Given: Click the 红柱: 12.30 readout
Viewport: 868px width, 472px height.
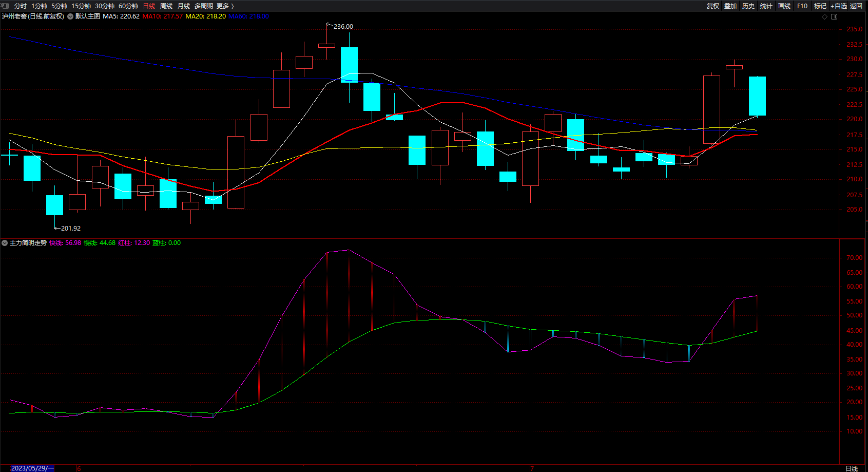Looking at the screenshot, I should [134, 243].
